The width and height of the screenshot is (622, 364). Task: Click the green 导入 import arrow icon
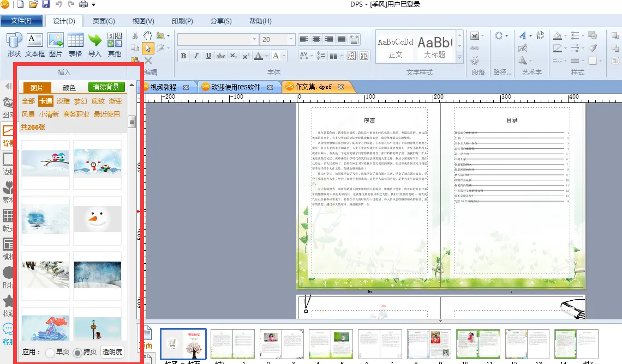click(x=95, y=41)
